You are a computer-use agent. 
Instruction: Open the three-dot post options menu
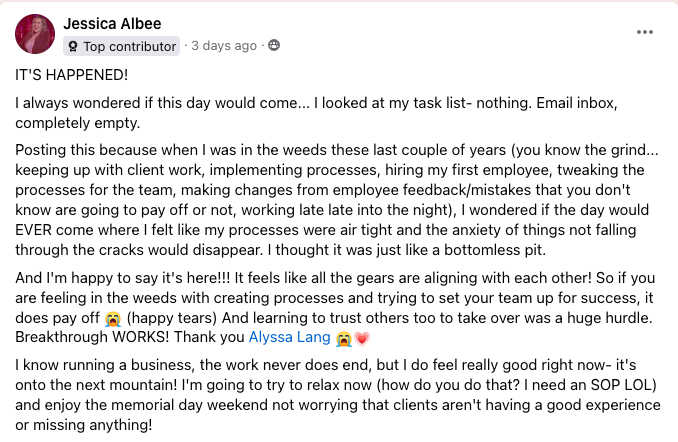pos(645,31)
